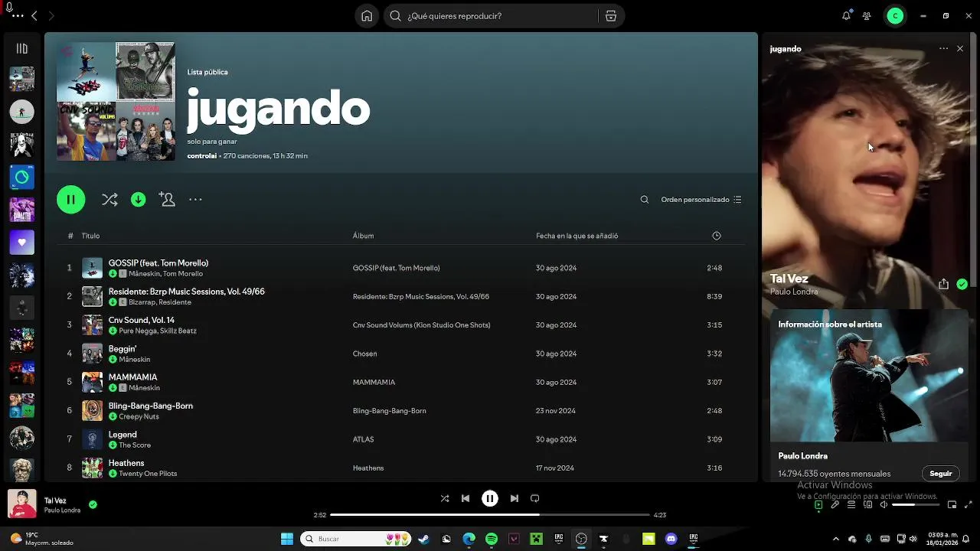Open more options menu for jugando playlist
980x551 pixels.
pyautogui.click(x=195, y=200)
